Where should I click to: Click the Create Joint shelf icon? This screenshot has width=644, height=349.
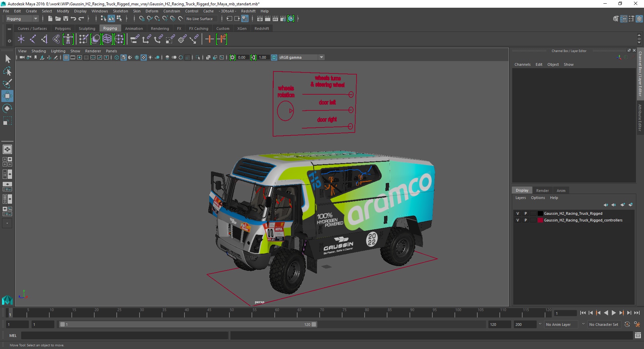pyautogui.click(x=33, y=39)
